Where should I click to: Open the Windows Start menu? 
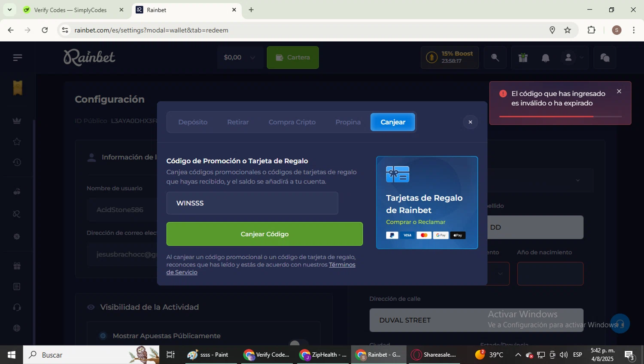pyautogui.click(x=12, y=355)
